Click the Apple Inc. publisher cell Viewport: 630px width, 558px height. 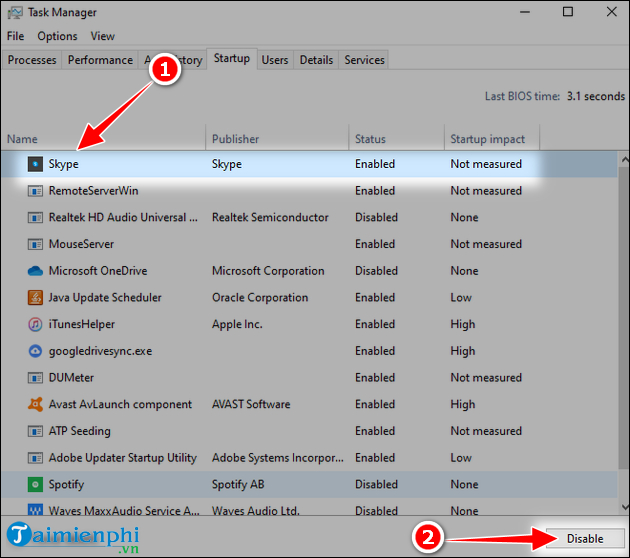coord(237,325)
